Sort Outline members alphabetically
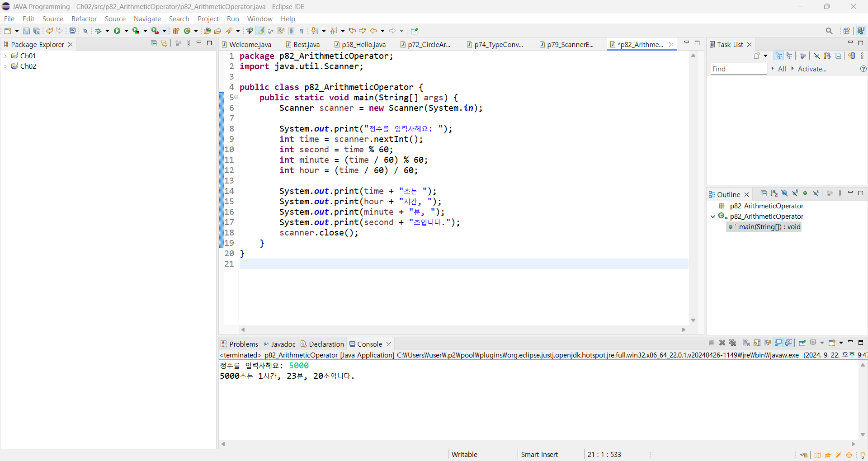868x461 pixels. click(x=774, y=193)
